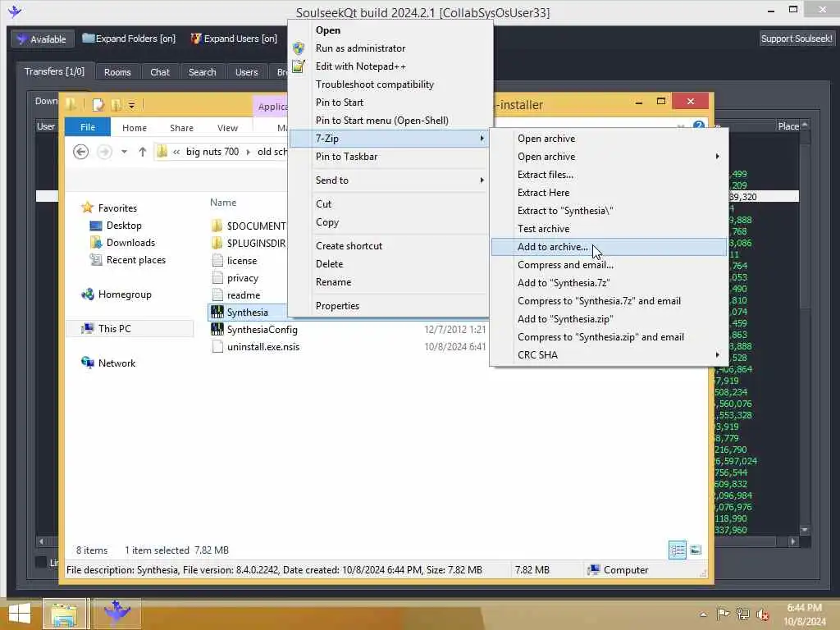
Task: Select the license file icon
Action: [x=217, y=260]
